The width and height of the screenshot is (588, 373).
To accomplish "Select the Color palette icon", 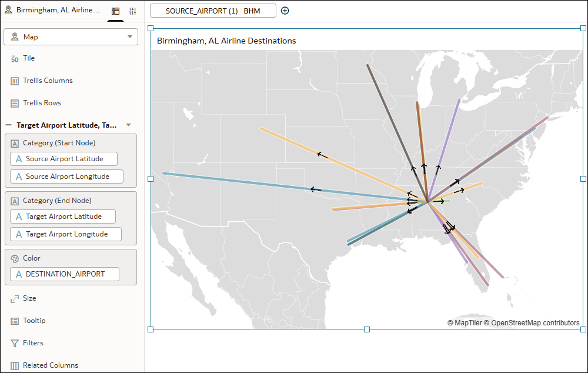I will pyautogui.click(x=14, y=258).
